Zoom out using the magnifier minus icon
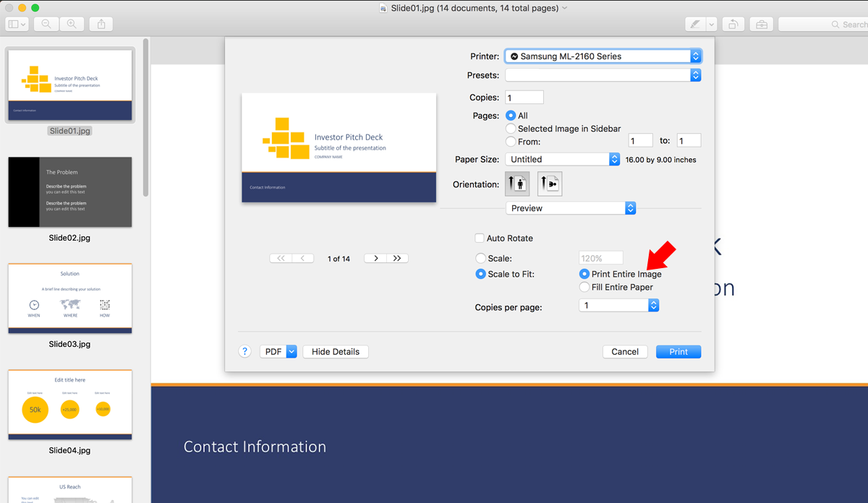This screenshot has height=503, width=868. tap(46, 24)
